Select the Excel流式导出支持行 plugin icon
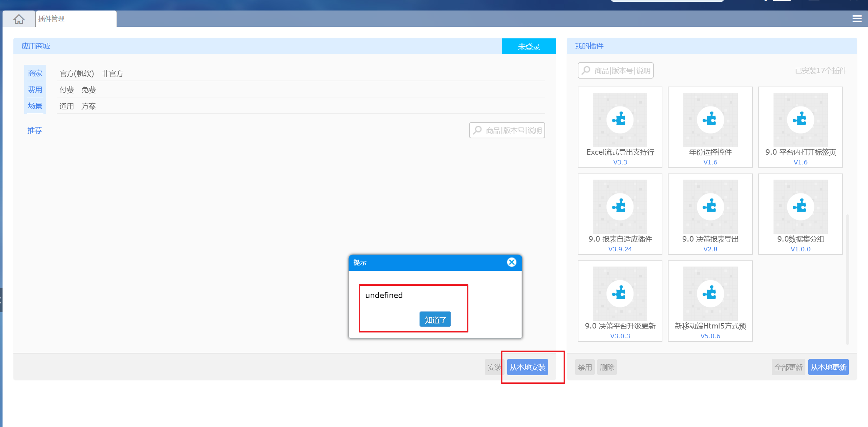This screenshot has width=868, height=427. coord(620,120)
